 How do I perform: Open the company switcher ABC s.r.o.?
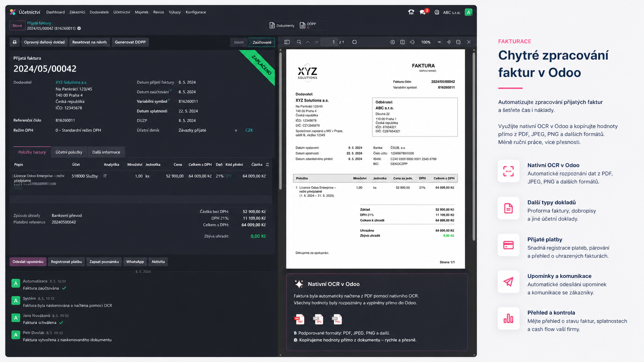451,12
